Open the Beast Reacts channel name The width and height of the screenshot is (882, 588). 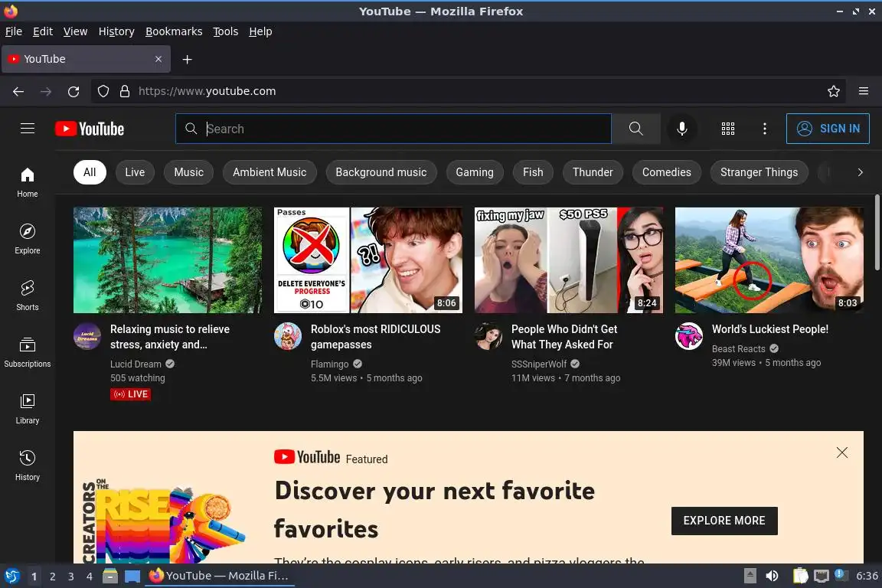pyautogui.click(x=739, y=349)
